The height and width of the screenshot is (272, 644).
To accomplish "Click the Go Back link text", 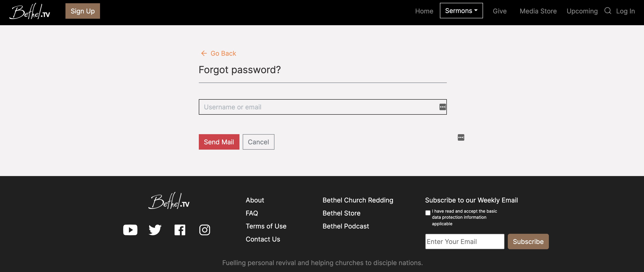I will [x=223, y=53].
